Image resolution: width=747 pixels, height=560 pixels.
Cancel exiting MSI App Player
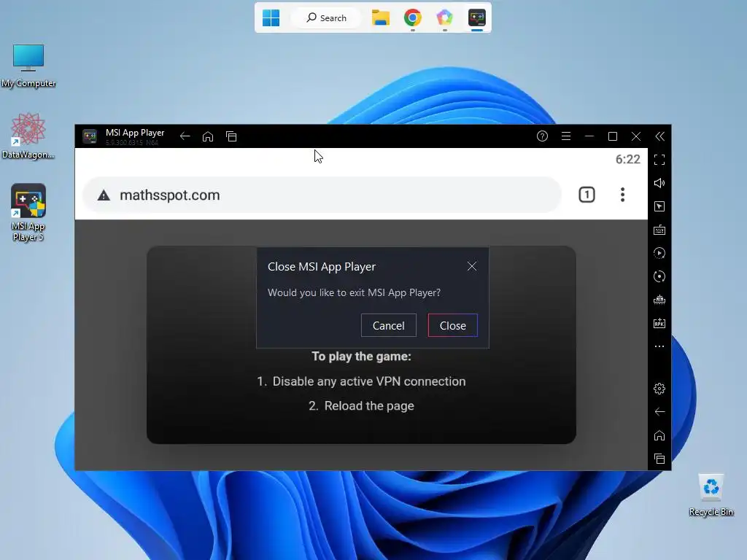tap(388, 325)
